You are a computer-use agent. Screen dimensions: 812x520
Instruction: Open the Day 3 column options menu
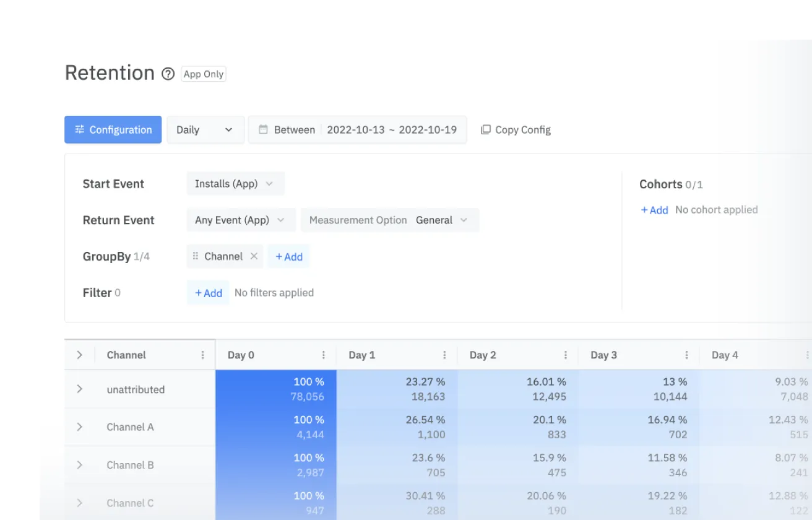point(686,355)
